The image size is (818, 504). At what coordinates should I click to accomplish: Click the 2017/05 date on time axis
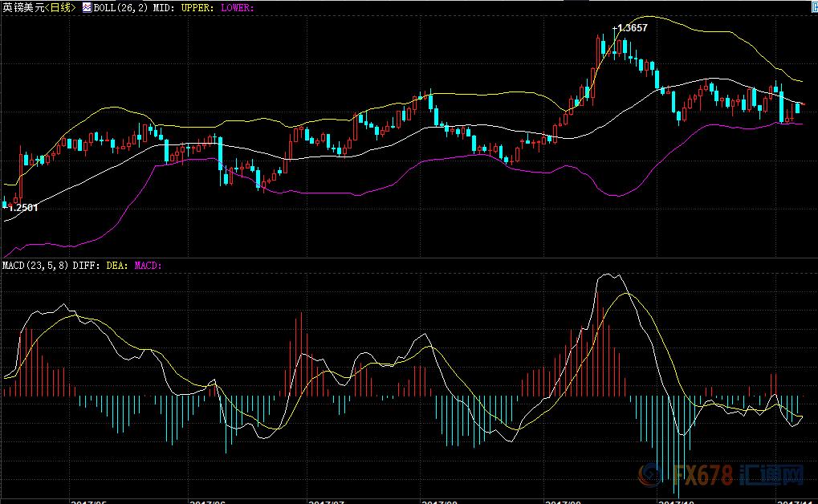coord(89,500)
